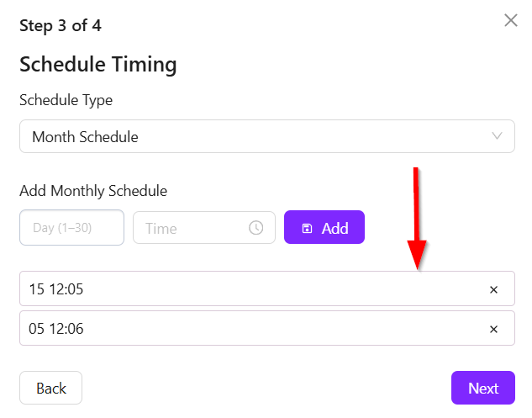
Task: Close the schedule wizard with the X icon
Action: (510, 20)
